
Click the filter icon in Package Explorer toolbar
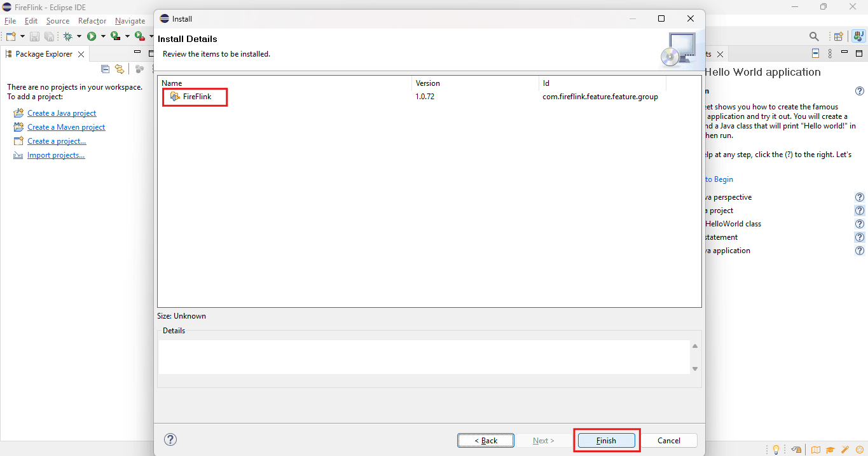click(x=139, y=69)
